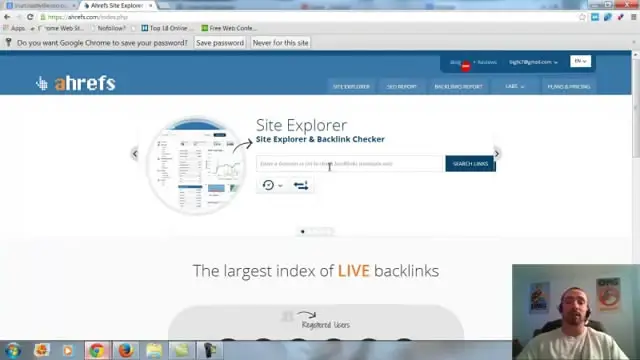Click the Search Links button
Image resolution: width=640 pixels, height=360 pixels.
[470, 164]
